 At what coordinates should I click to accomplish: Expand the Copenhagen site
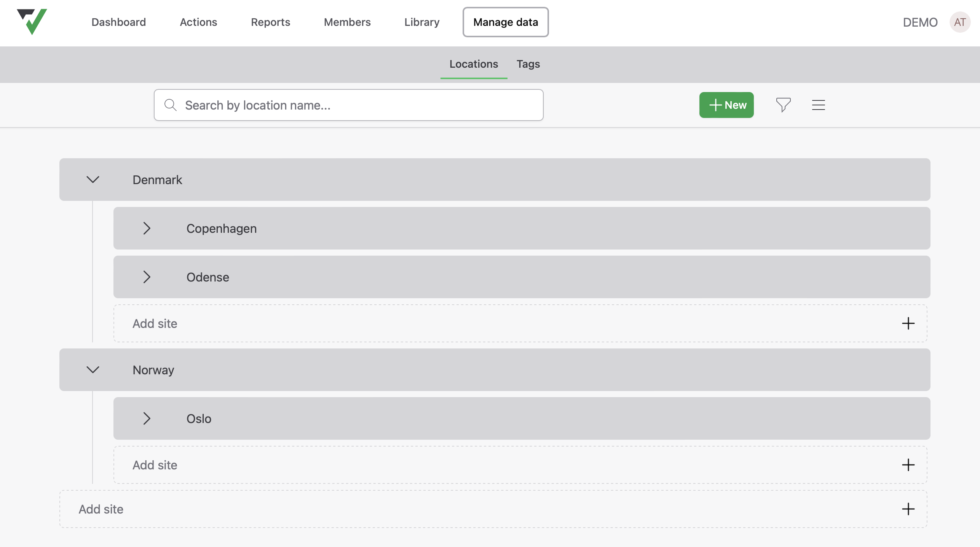(x=147, y=228)
